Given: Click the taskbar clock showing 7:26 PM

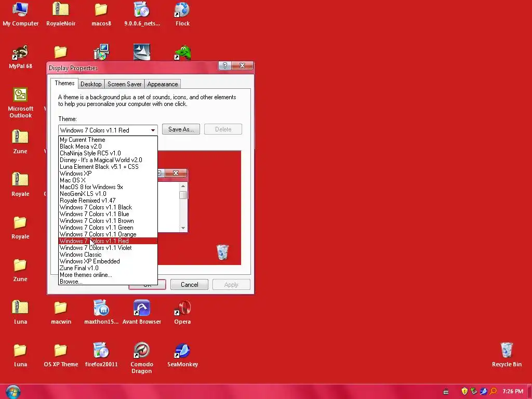Looking at the screenshot, I should 513,392.
